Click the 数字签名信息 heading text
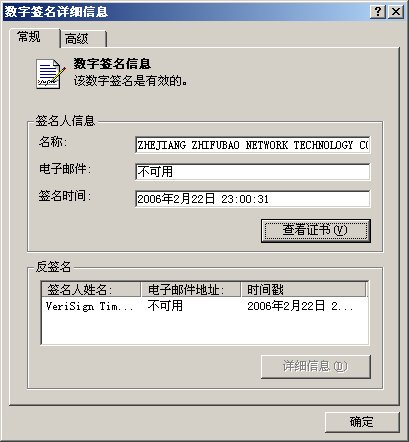Viewport: 409px width, 442px height. click(x=112, y=64)
